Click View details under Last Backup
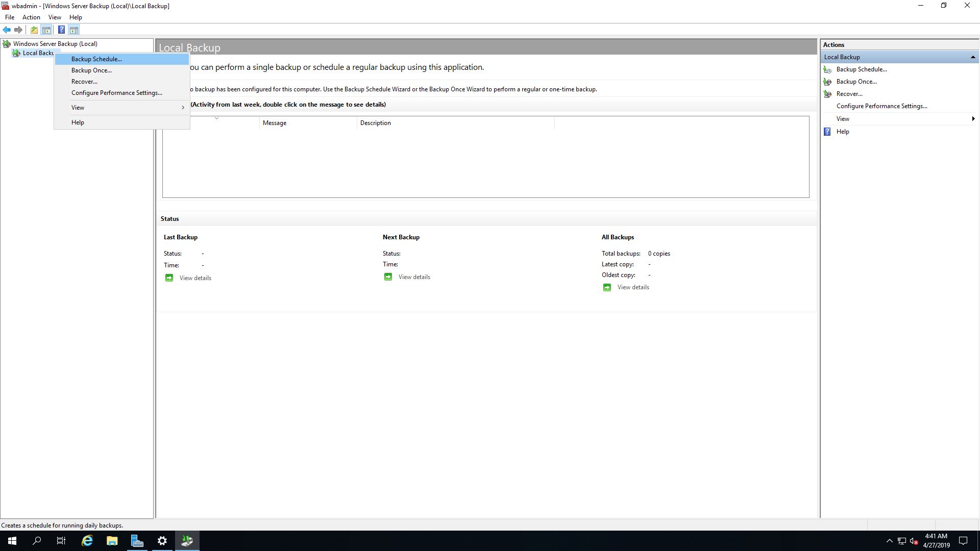 pyautogui.click(x=195, y=278)
